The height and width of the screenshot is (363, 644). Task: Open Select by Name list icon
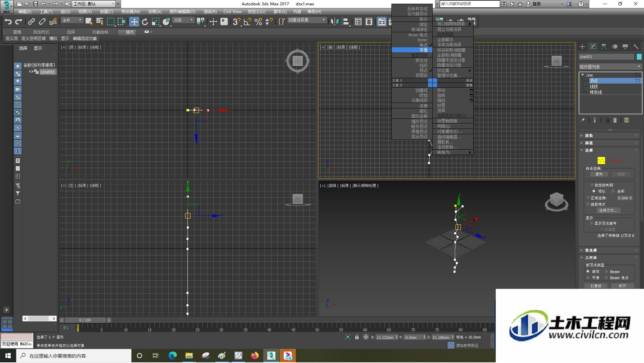point(100,22)
